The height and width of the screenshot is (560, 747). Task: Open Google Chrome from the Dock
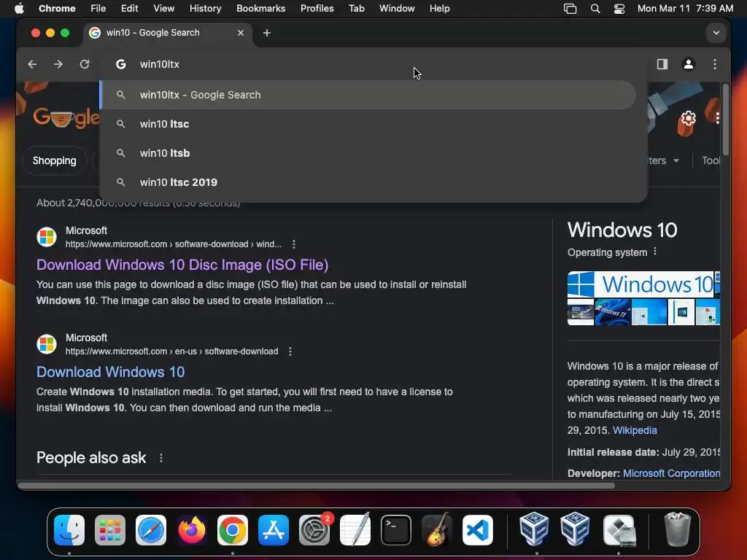click(x=233, y=530)
